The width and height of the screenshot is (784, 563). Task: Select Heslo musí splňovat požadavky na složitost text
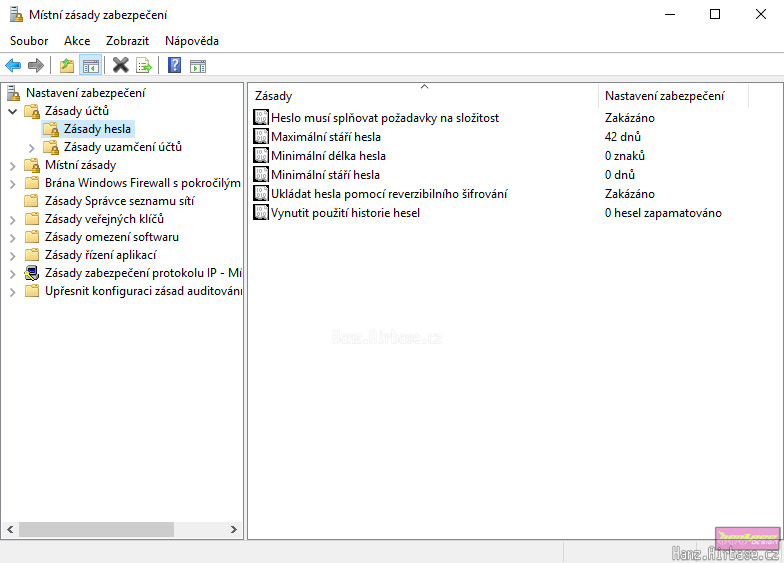[x=385, y=118]
